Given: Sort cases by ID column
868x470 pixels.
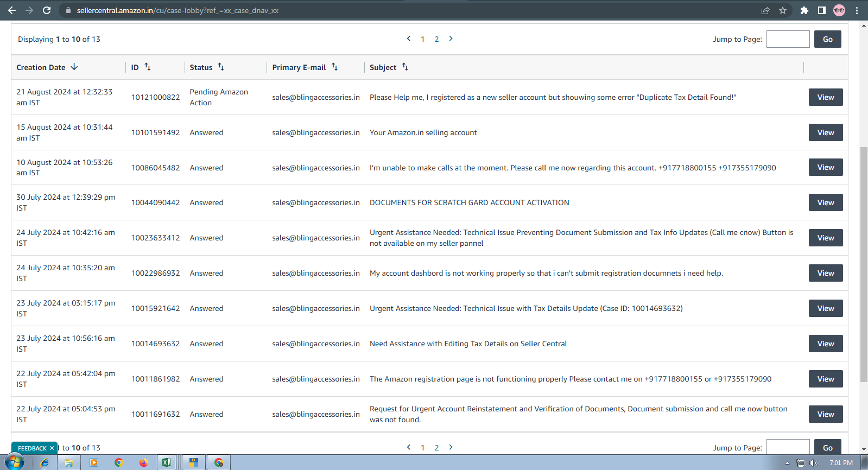Looking at the screenshot, I should [148, 67].
